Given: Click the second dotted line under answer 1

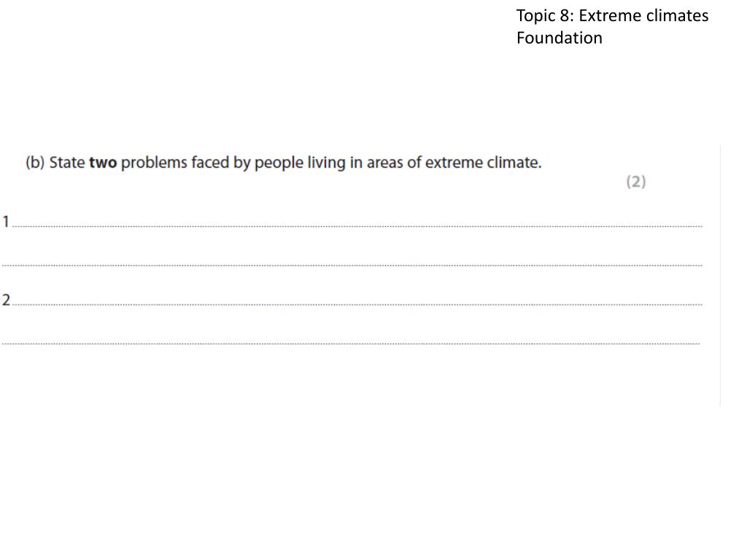Looking at the screenshot, I should click(352, 265).
